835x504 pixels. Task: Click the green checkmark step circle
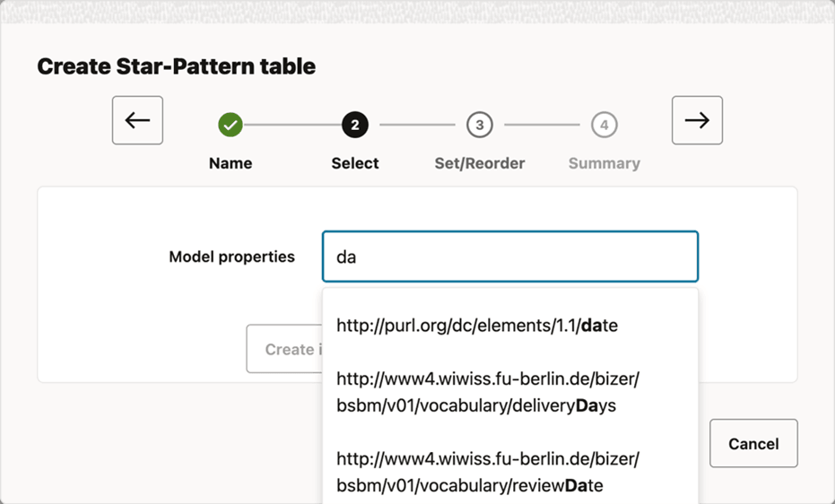(x=230, y=125)
